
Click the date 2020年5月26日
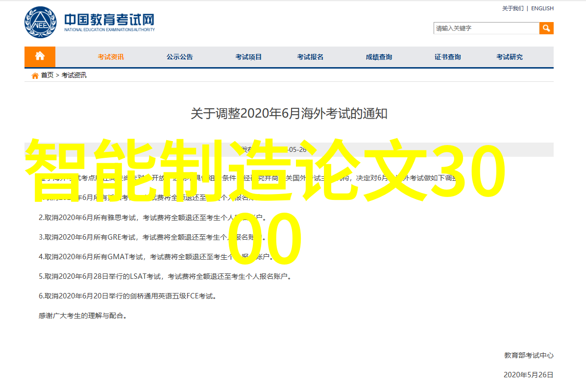pos(528,375)
